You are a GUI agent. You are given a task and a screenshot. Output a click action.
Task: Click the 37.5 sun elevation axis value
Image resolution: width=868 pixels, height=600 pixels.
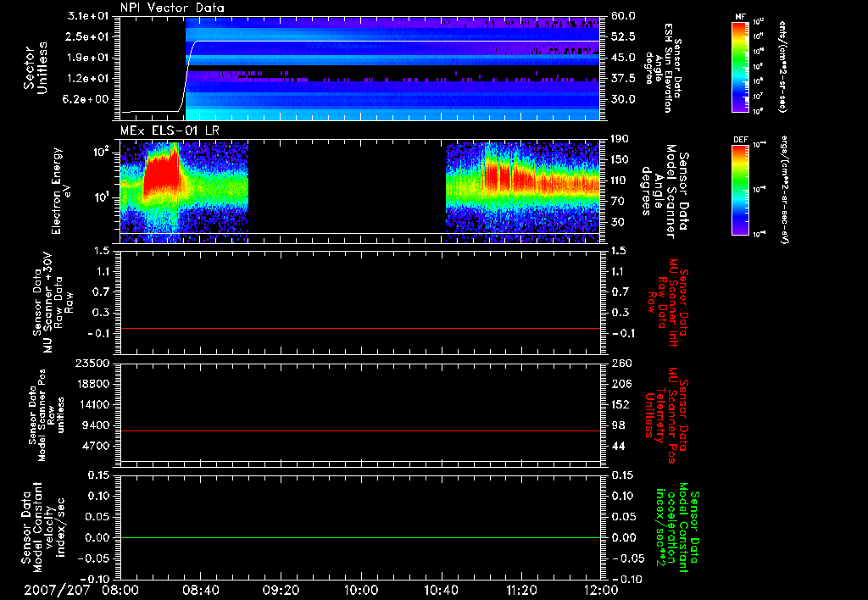[623, 79]
